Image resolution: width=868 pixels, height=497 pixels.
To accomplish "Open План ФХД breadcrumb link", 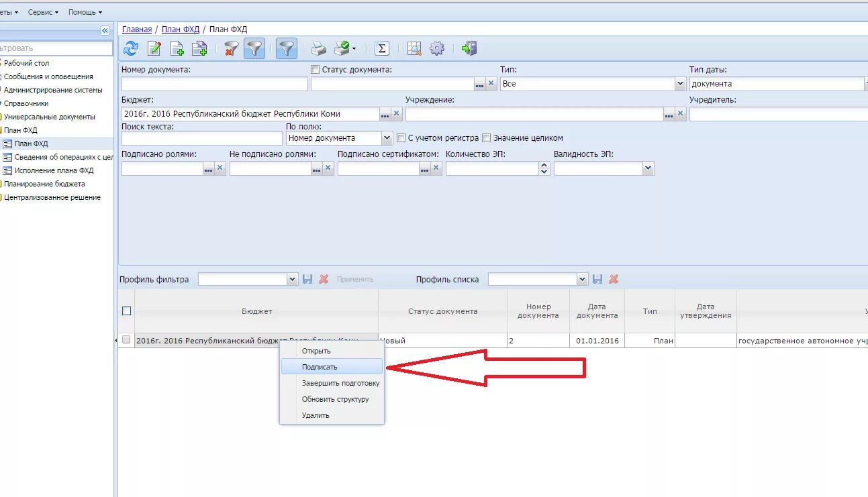I will 181,30.
